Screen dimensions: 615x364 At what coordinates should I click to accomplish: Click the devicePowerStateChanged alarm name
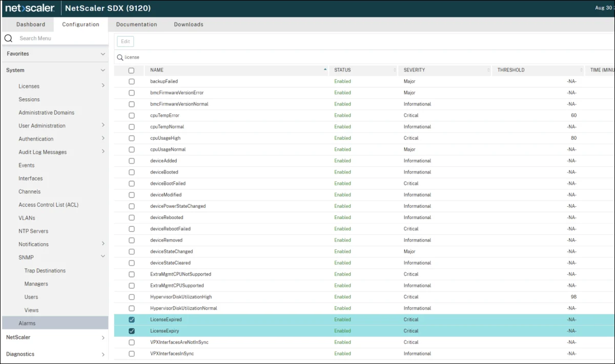click(x=178, y=206)
